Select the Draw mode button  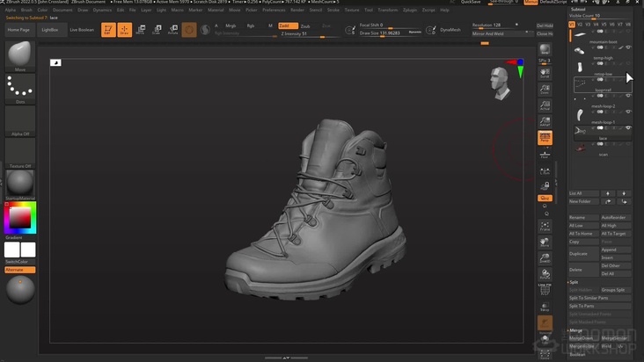pos(124,30)
